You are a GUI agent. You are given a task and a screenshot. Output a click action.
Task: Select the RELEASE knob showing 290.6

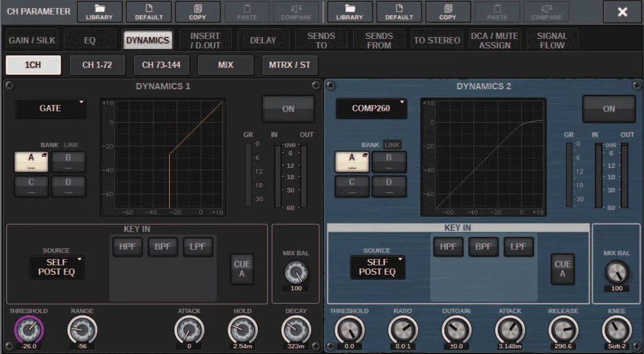click(x=563, y=329)
